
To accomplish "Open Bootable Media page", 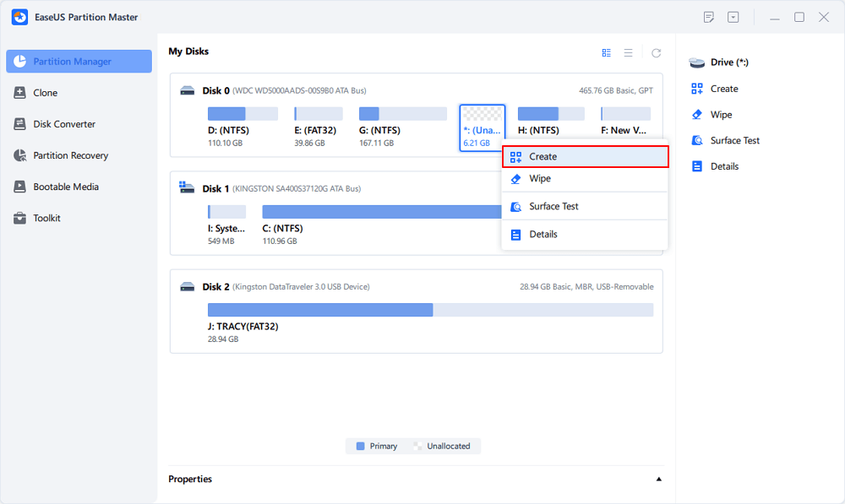I will tap(65, 187).
